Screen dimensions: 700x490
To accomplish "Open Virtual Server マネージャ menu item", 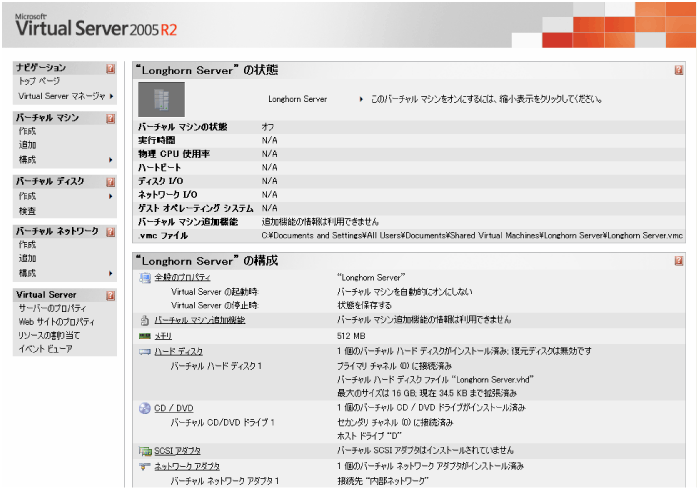I will coord(62,96).
